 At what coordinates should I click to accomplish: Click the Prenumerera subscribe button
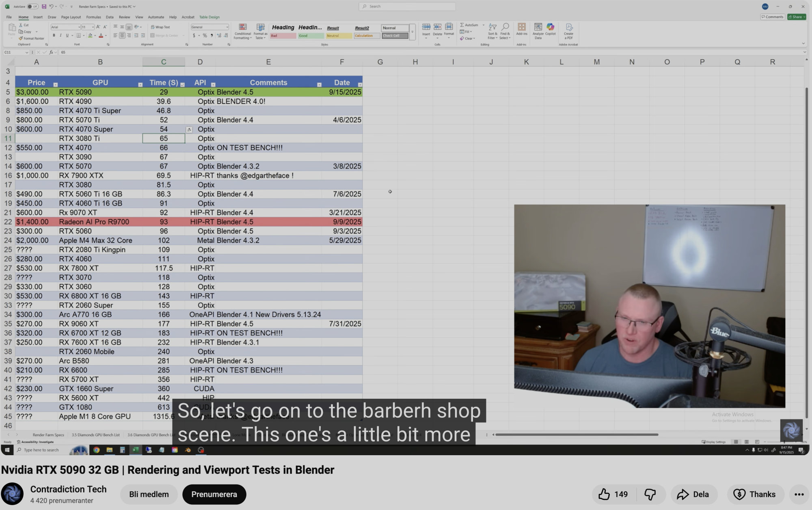point(214,494)
